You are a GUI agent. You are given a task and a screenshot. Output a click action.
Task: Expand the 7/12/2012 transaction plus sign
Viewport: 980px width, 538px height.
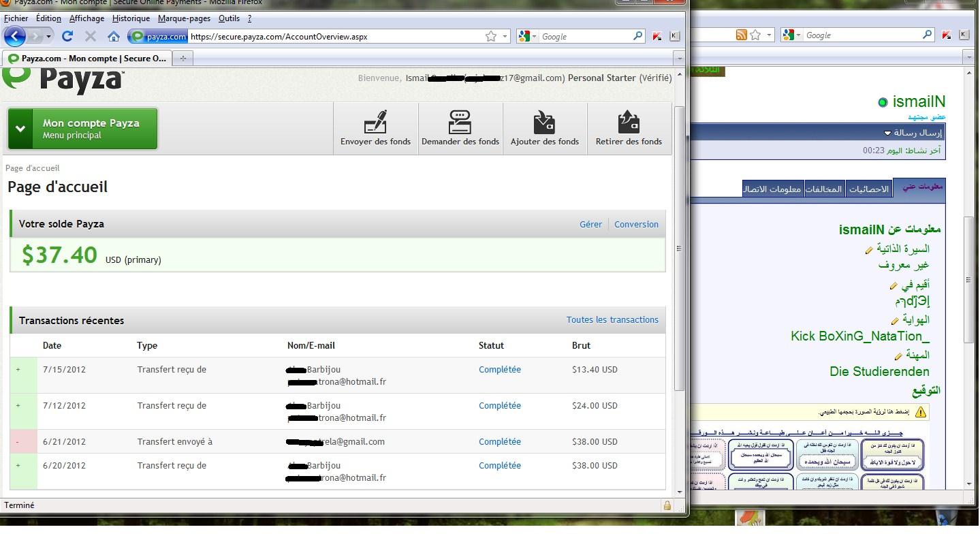(18, 406)
